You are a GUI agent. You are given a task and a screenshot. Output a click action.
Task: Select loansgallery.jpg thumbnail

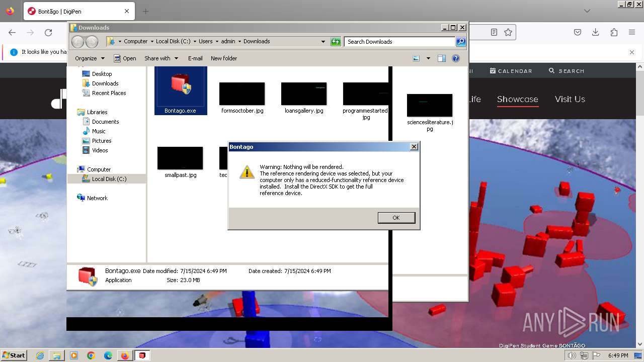point(304,94)
